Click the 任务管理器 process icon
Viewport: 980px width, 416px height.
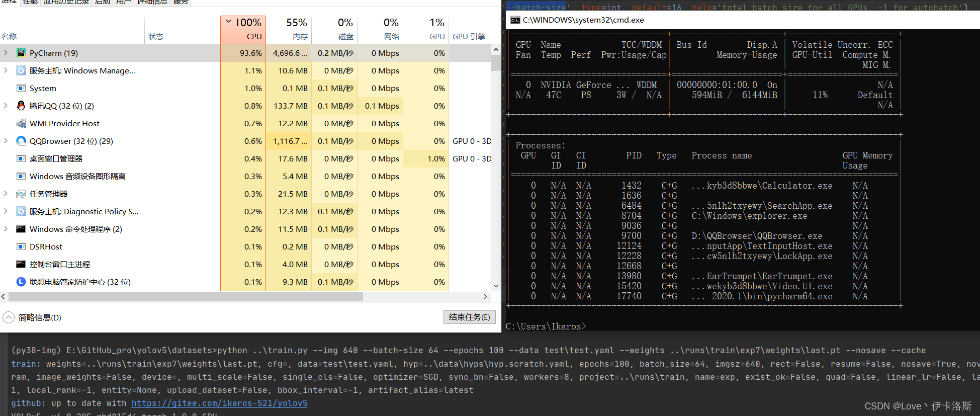(21, 194)
